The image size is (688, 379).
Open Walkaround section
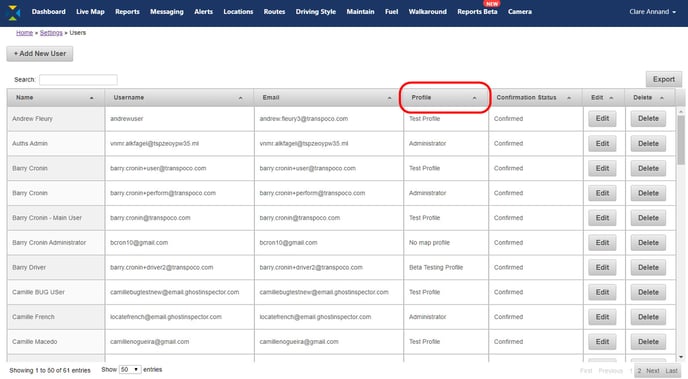click(x=427, y=12)
